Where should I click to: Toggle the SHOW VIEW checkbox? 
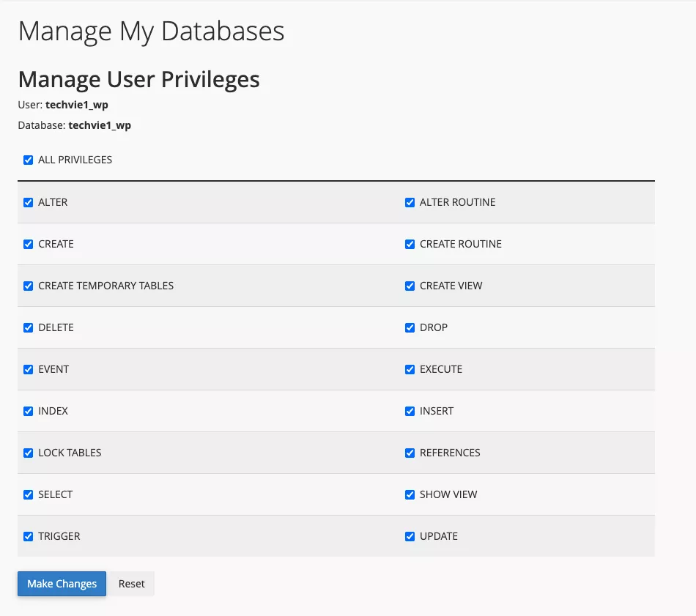pyautogui.click(x=410, y=494)
